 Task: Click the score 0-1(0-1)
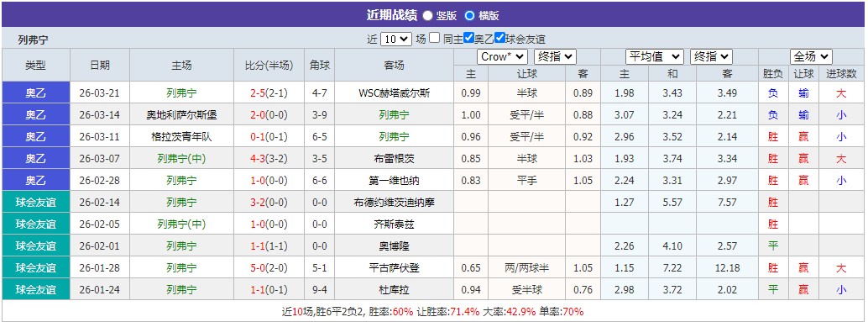[269, 137]
